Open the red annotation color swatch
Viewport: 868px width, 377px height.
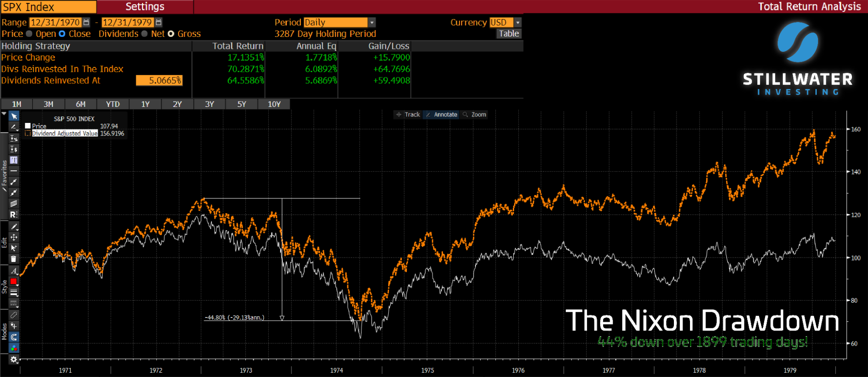tap(14, 281)
